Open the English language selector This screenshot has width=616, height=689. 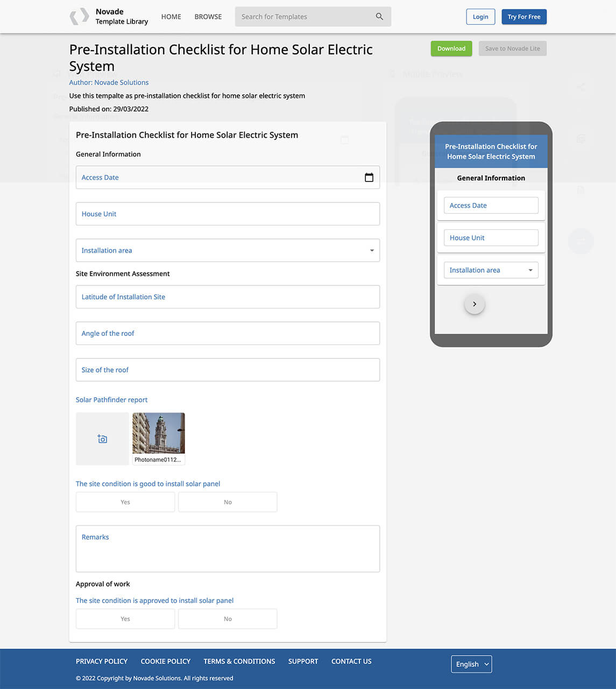470,664
